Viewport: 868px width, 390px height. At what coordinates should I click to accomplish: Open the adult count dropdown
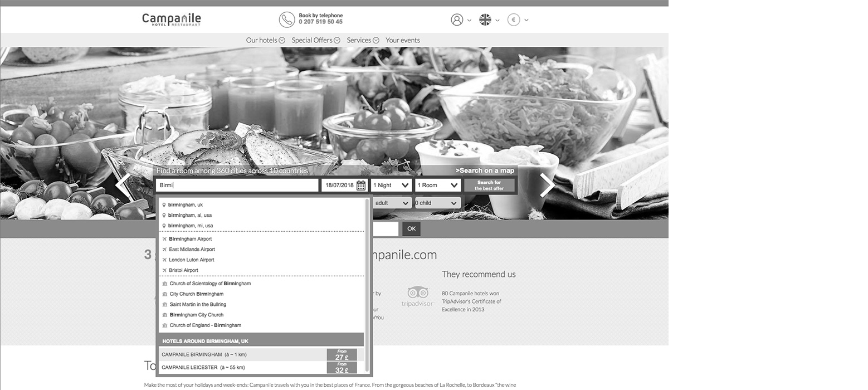coord(392,203)
